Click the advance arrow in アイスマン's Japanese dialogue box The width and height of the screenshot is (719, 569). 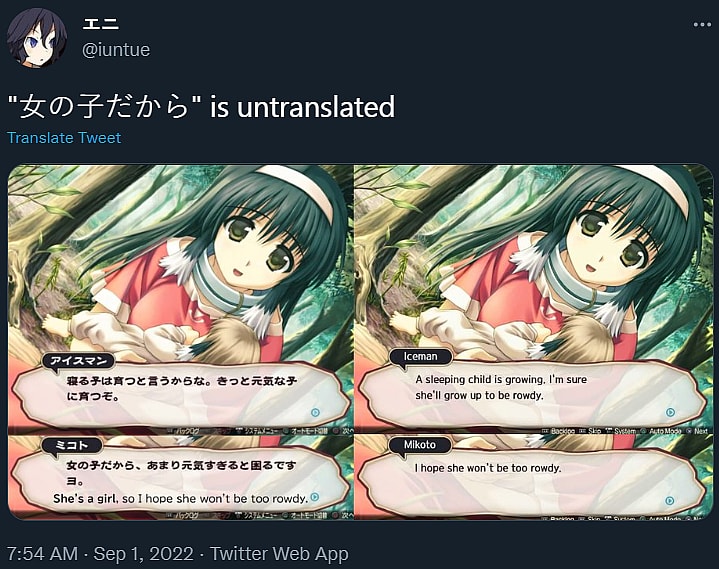point(315,413)
